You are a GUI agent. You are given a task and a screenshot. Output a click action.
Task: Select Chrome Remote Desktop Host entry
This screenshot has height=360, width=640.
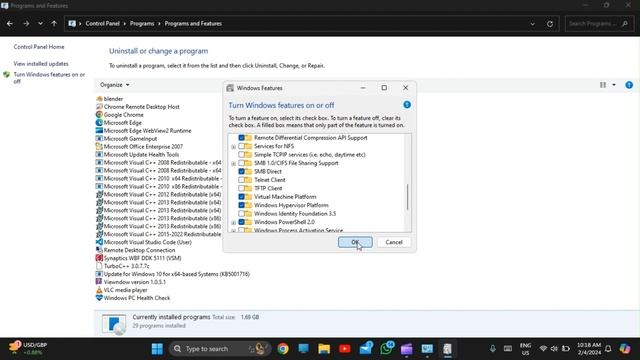(138, 107)
